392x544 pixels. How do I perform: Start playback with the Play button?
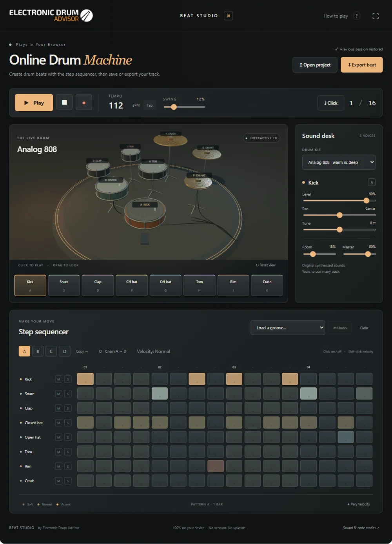[x=34, y=103]
